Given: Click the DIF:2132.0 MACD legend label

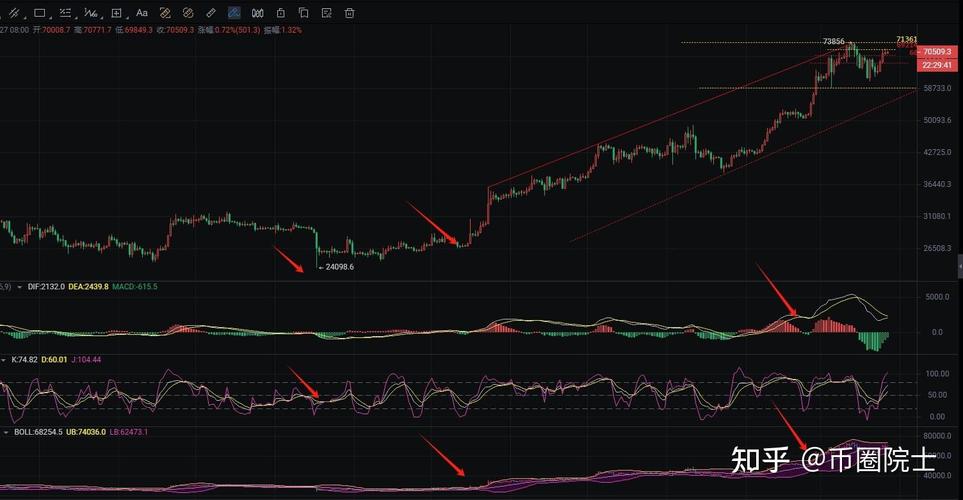Looking at the screenshot, I should pos(47,287).
